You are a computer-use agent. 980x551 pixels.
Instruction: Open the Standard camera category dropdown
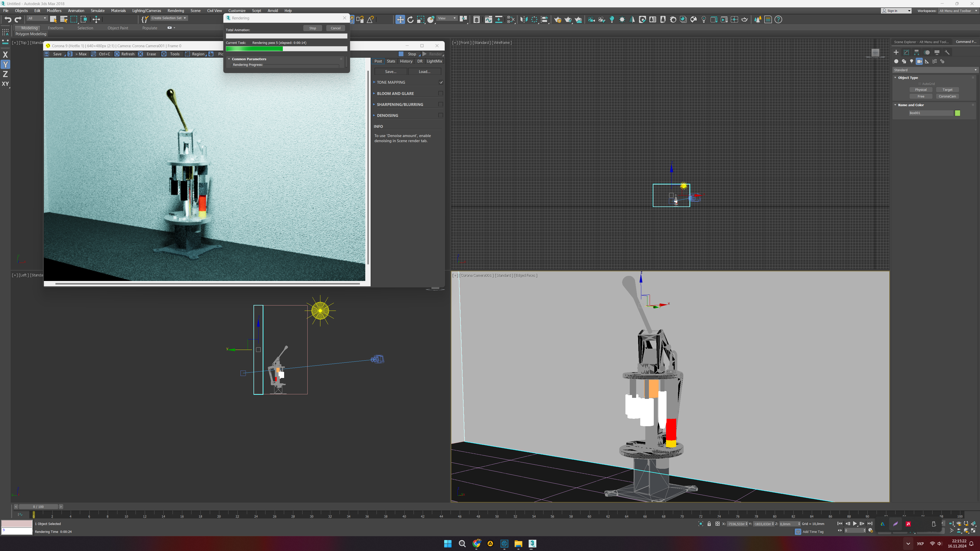[935, 70]
